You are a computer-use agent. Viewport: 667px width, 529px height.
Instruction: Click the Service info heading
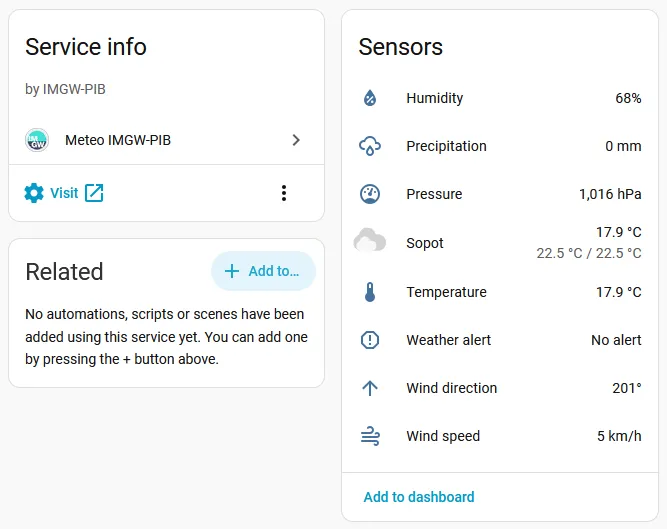(86, 47)
